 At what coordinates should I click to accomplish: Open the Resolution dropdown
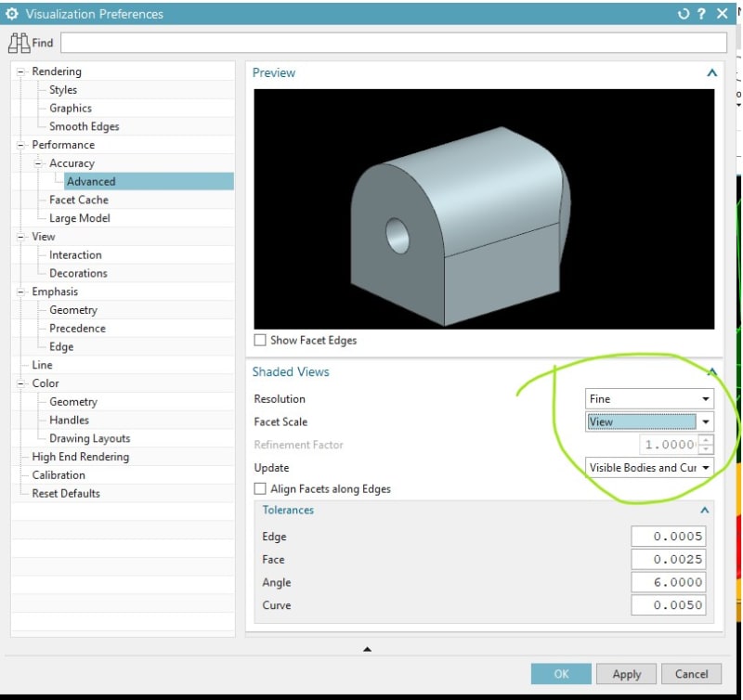point(649,399)
